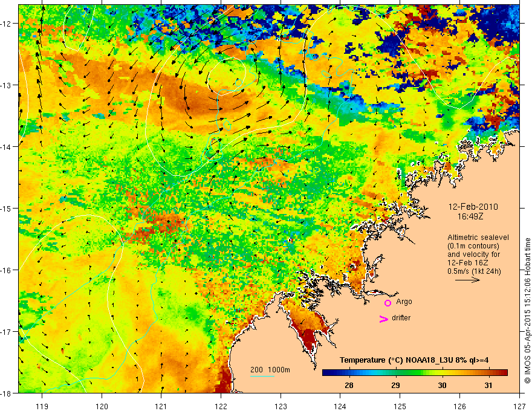Click the IMOS copyright timestamp text

527,311
